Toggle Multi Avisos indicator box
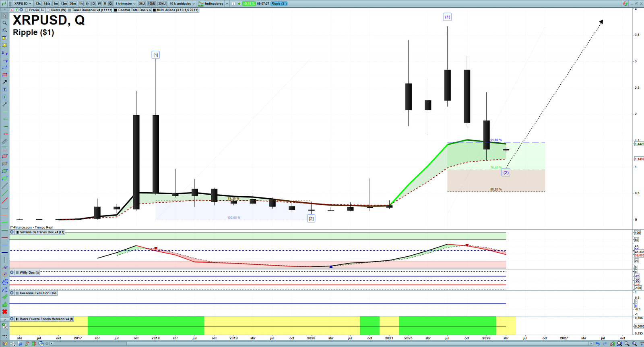This screenshot has height=347, width=644. click(154, 10)
